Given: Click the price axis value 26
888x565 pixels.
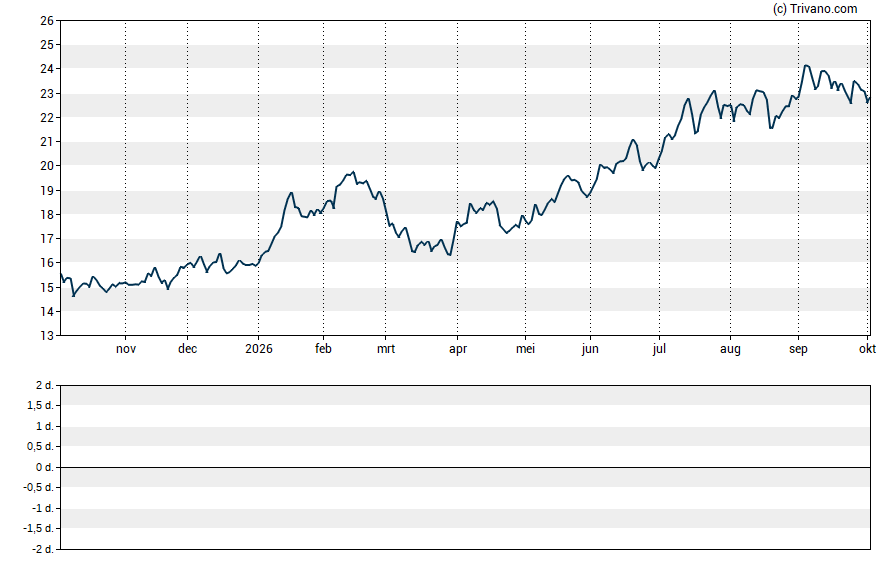Looking at the screenshot, I should coord(47,21).
